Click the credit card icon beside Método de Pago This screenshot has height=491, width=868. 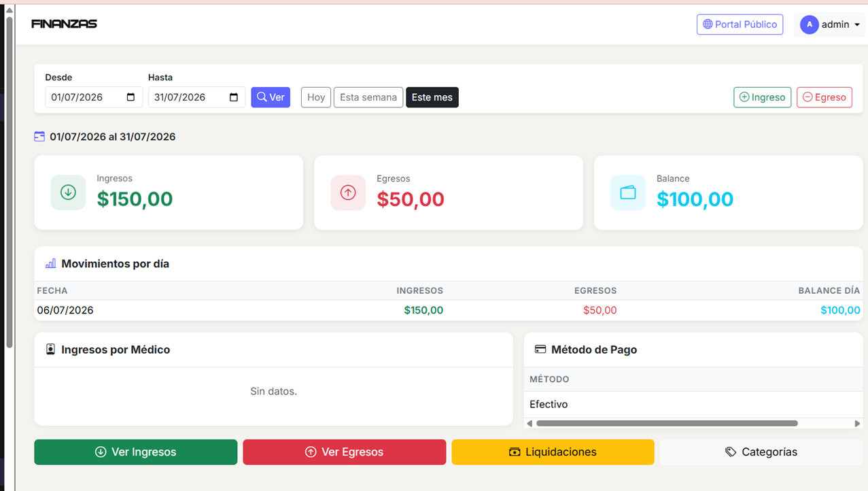click(540, 350)
